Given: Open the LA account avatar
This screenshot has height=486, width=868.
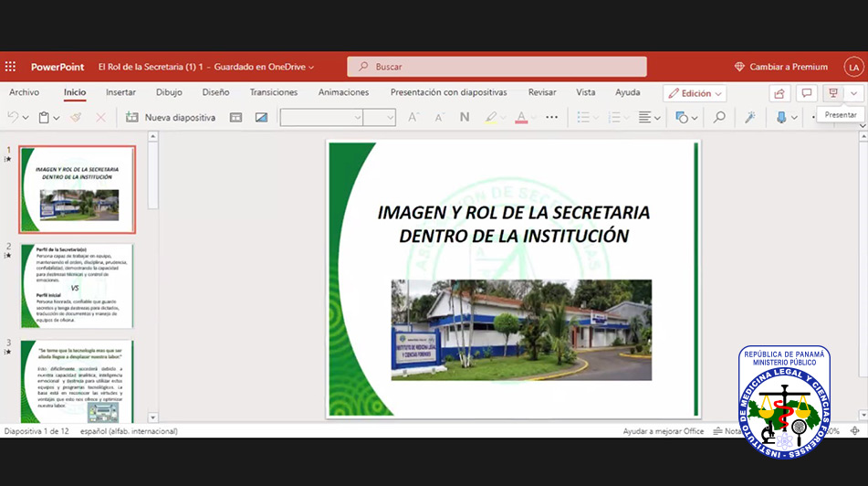Looking at the screenshot, I should [853, 67].
